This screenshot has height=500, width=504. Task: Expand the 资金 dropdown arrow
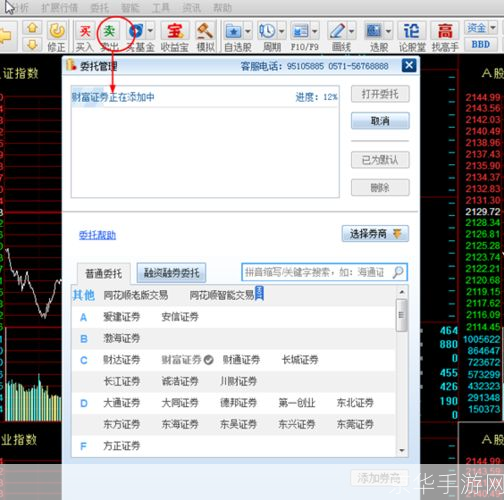[493, 27]
